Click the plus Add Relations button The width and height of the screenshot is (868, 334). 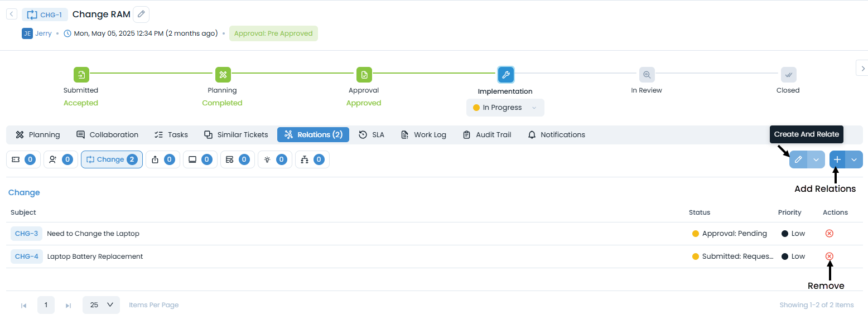(837, 159)
